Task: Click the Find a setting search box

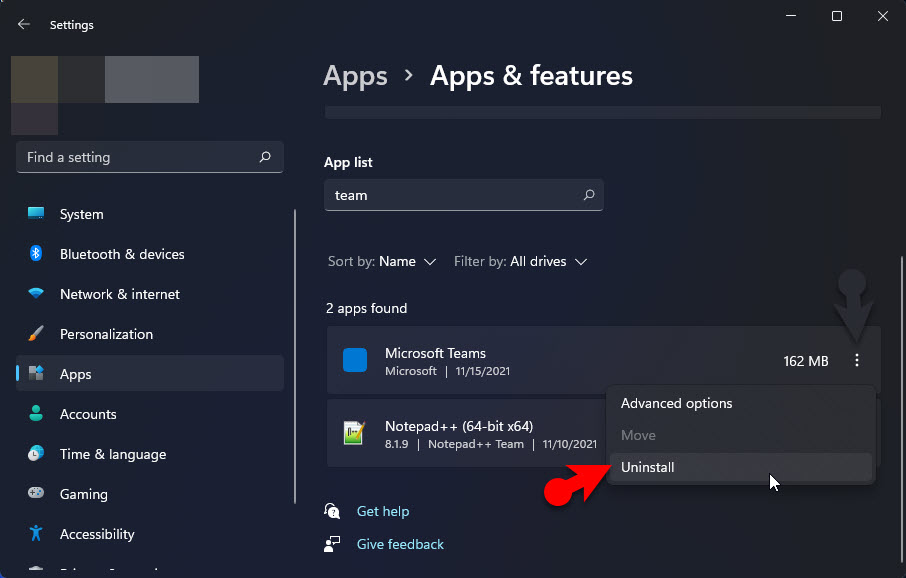Action: [150, 157]
